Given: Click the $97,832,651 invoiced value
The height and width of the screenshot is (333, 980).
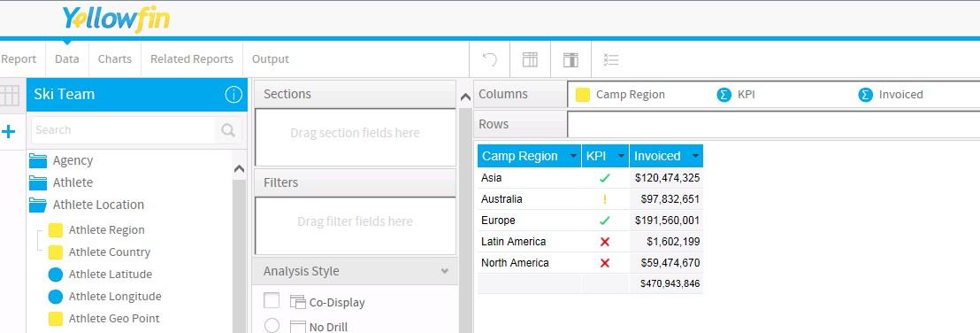Looking at the screenshot, I should [x=670, y=199].
